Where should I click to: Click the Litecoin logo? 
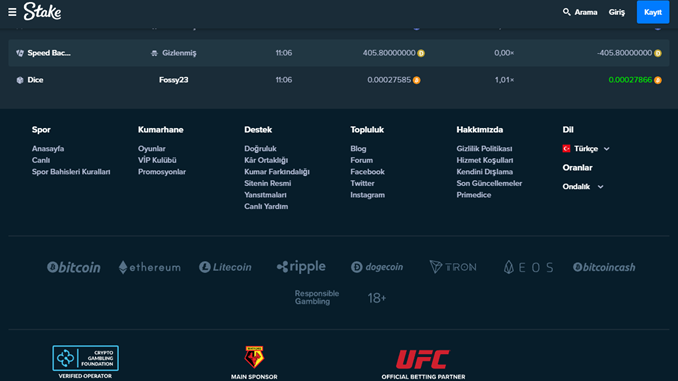225,267
